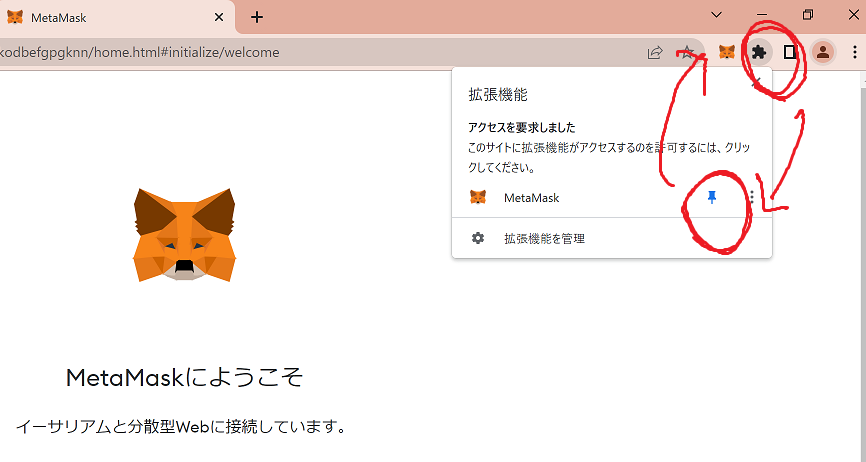866x462 pixels.
Task: Restore down the browser window
Action: click(x=807, y=15)
